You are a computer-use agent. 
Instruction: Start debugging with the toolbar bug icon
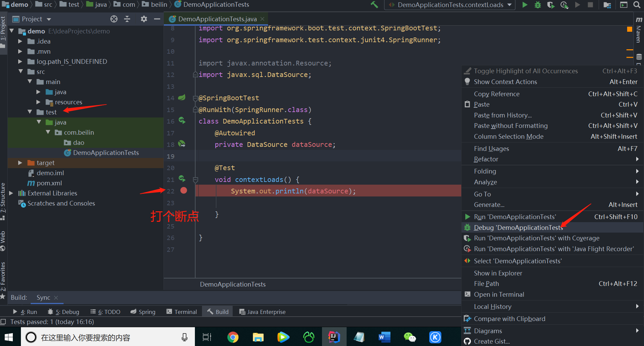[538, 5]
